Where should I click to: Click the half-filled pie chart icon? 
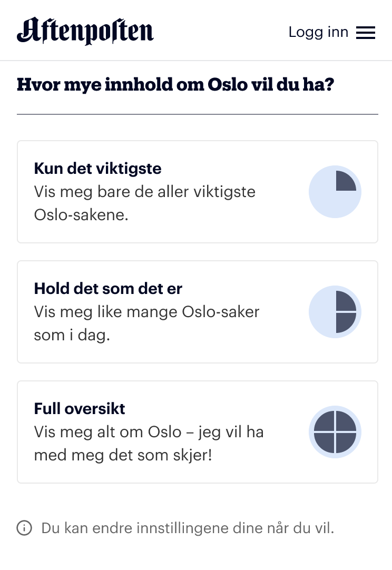pos(335,312)
